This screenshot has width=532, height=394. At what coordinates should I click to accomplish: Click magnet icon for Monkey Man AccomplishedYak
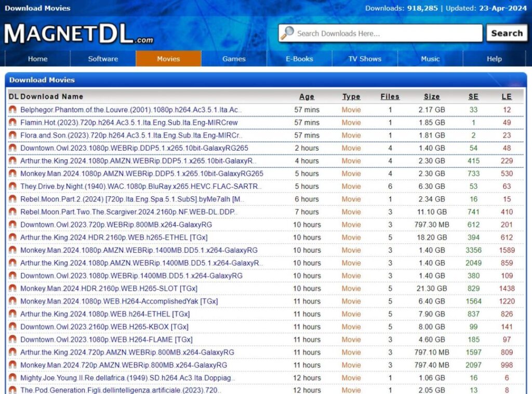12,301
